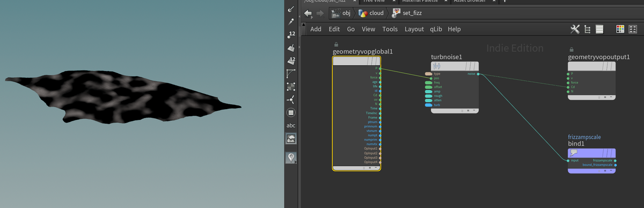The width and height of the screenshot is (644, 208).
Task: Click the forward navigation arrow in the path bar
Action: [320, 13]
